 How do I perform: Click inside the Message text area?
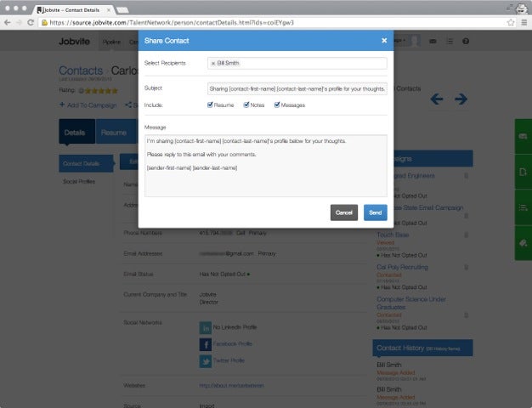266,166
